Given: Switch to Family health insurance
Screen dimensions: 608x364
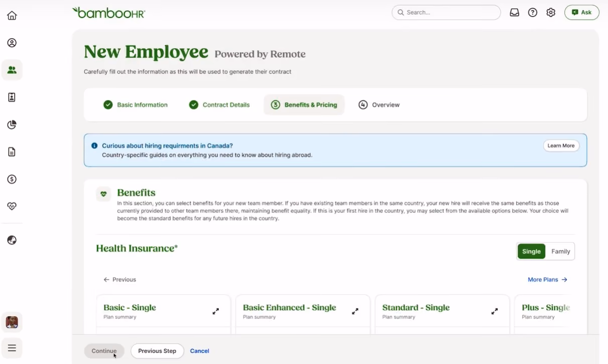Looking at the screenshot, I should pos(560,252).
